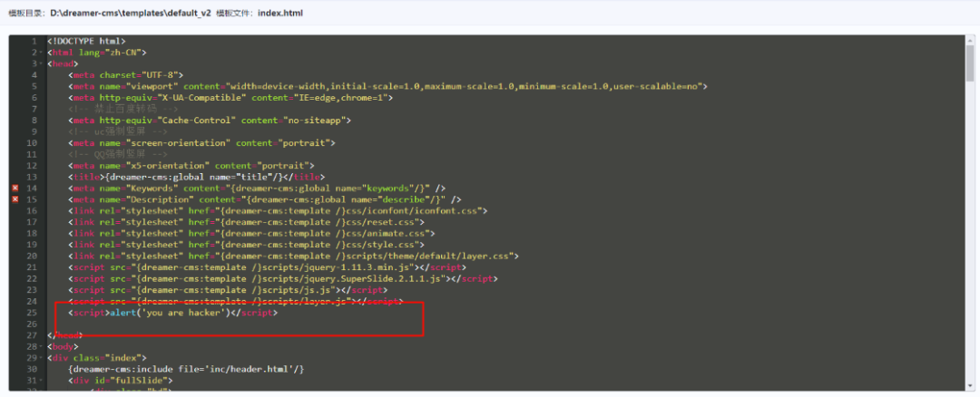Click the viewport meta tag line
This screenshot has height=397, width=980.
coord(387,86)
